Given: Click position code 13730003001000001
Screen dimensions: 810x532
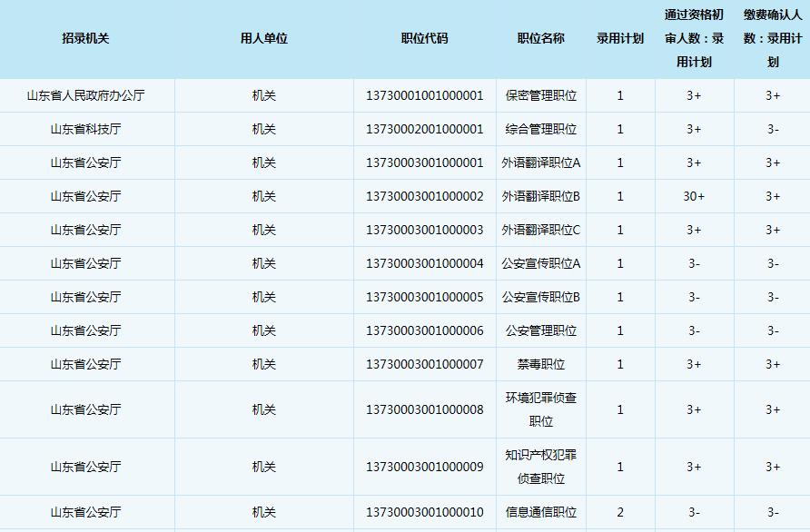Looking at the screenshot, I should pos(425,163).
